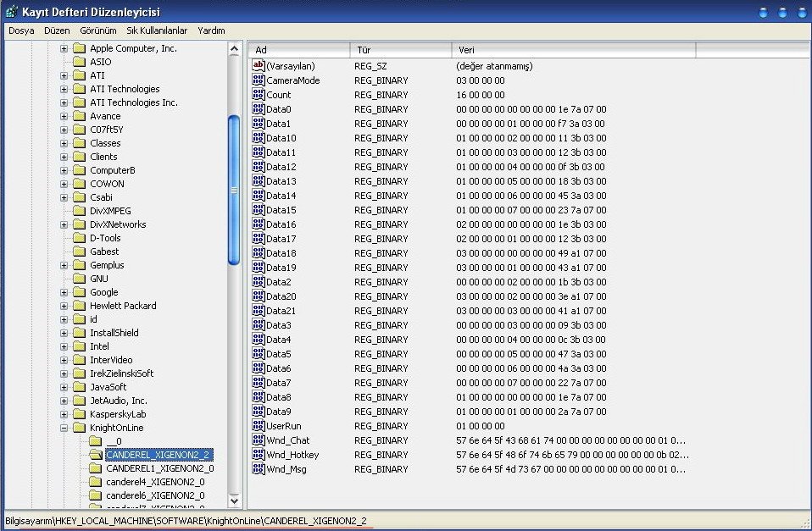Open the Yardım menu
The image size is (812, 531).
click(x=211, y=30)
